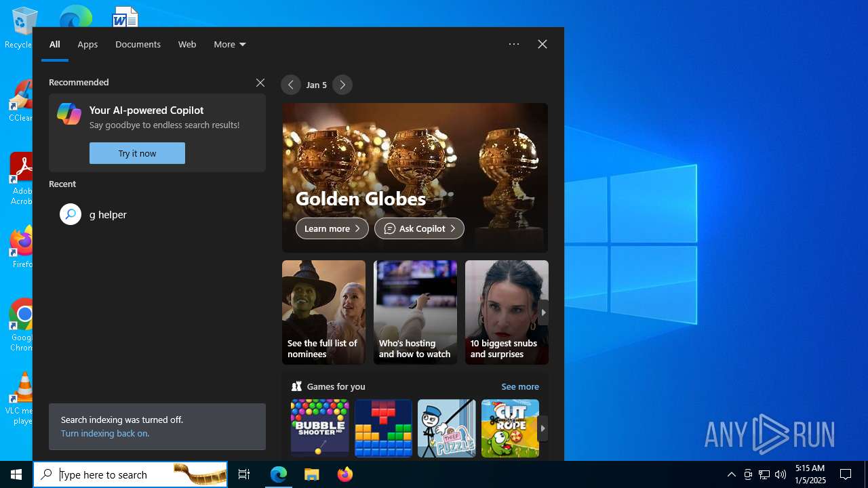Open File Explorer from the taskbar

(x=312, y=474)
